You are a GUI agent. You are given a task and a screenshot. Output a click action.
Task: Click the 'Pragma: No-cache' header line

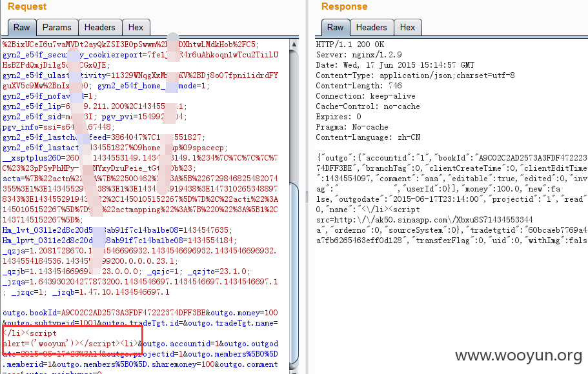coord(352,127)
